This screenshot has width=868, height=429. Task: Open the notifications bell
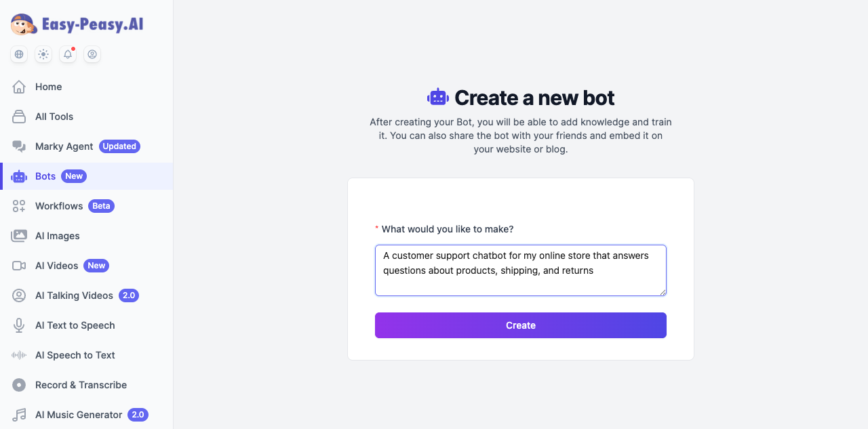click(x=67, y=54)
